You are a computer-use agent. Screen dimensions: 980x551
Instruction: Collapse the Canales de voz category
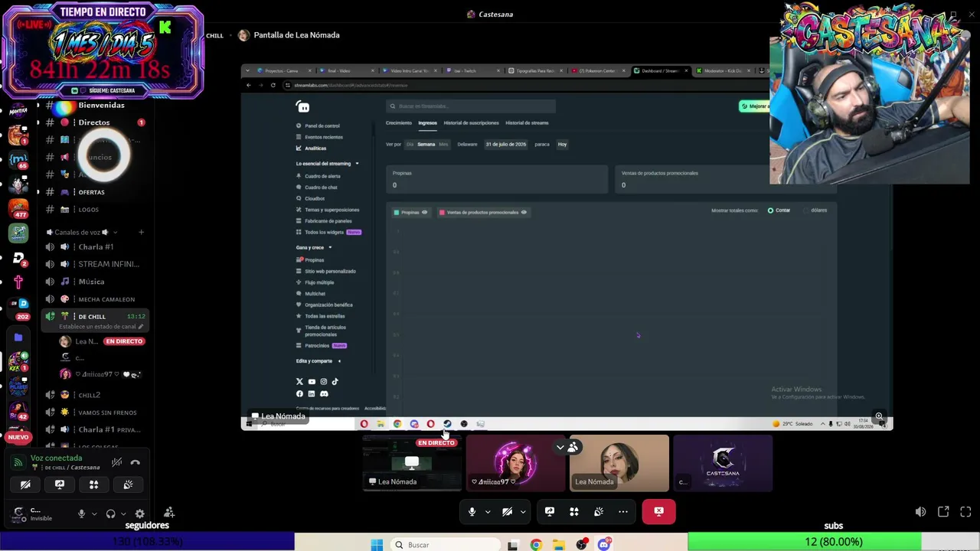pyautogui.click(x=81, y=232)
